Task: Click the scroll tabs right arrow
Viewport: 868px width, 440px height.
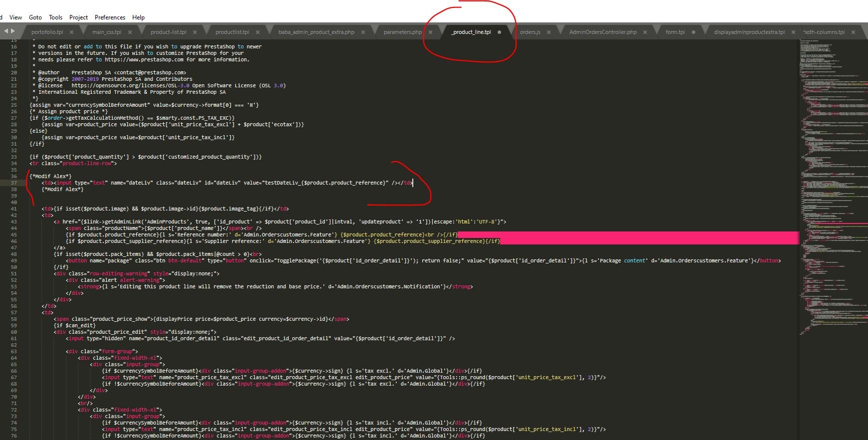Action: tap(13, 31)
